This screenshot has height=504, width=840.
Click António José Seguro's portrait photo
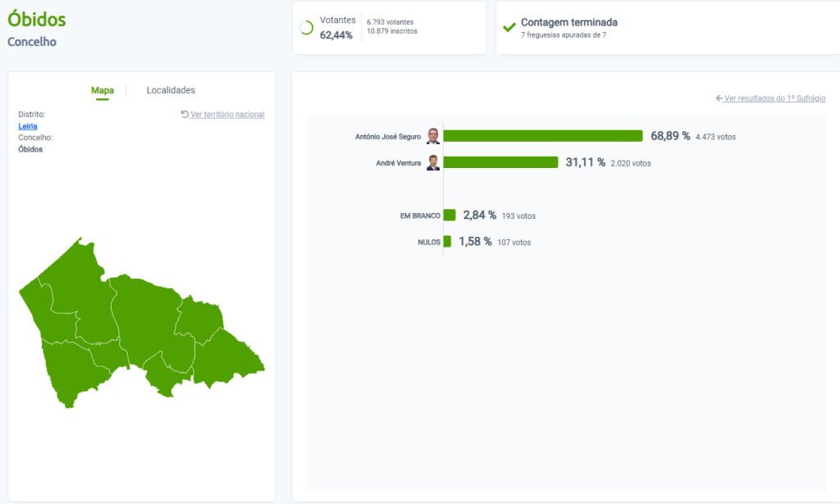coord(433,136)
